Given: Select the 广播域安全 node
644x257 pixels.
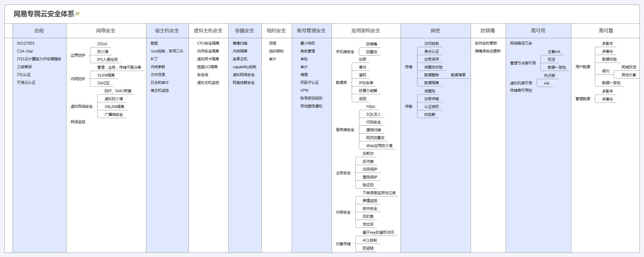Looking at the screenshot, I should point(114,114).
